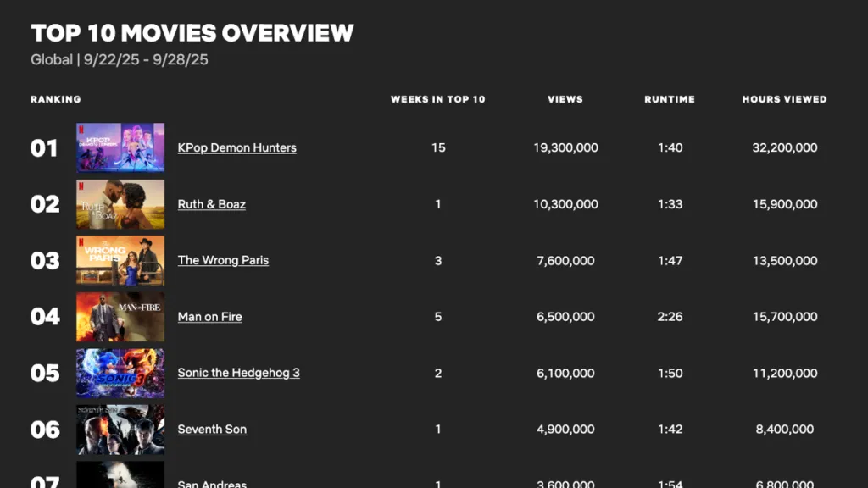Sort by the HOURS VIEWED column header
The height and width of the screenshot is (488, 868).
[784, 99]
